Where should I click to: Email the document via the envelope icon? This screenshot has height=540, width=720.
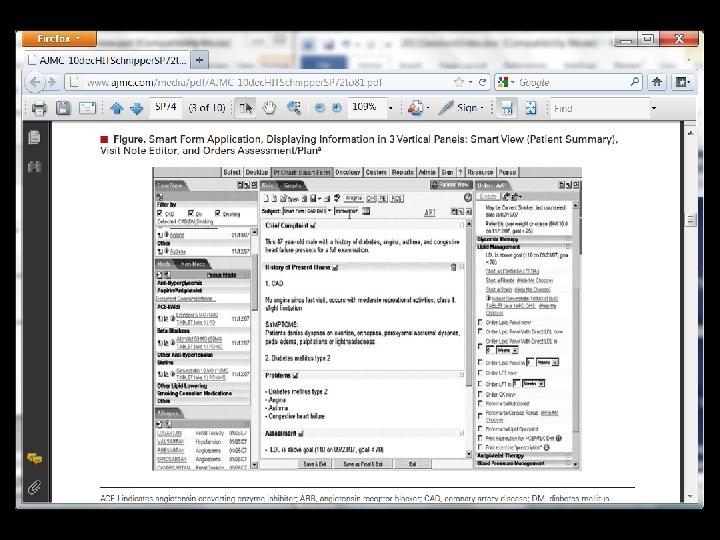pyautogui.click(x=87, y=108)
